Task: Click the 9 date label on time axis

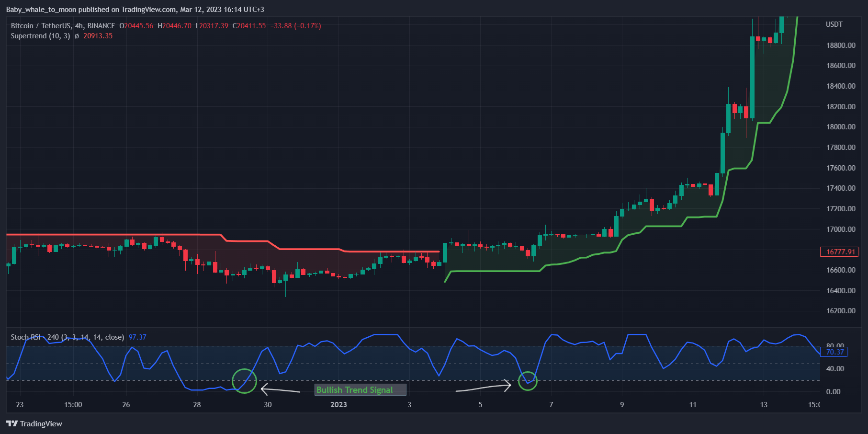Action: [622, 405]
